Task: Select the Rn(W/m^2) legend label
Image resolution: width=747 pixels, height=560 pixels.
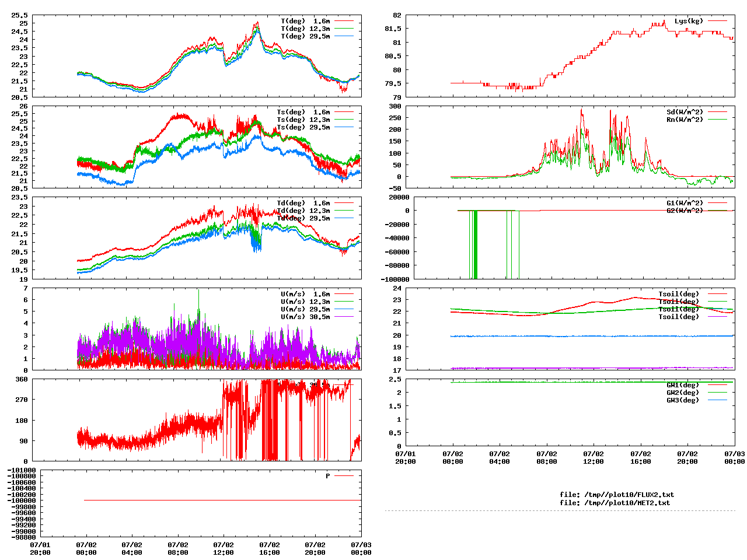Action: (x=685, y=120)
